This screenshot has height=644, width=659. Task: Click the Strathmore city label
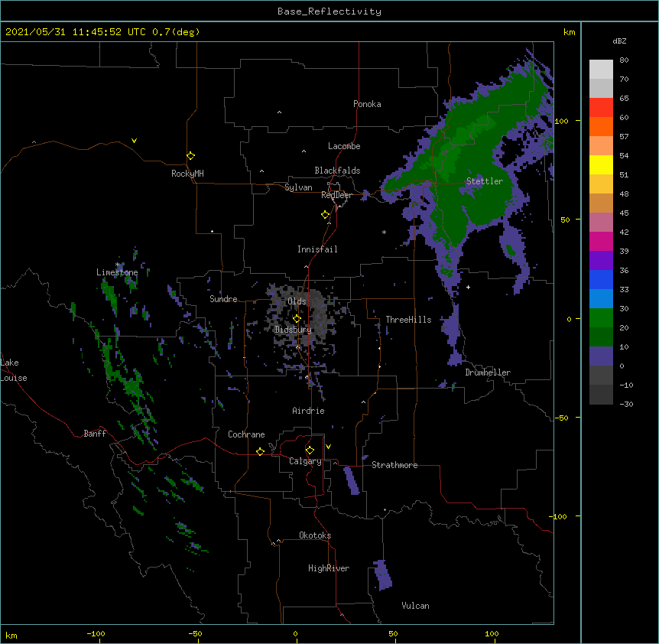coord(394,465)
